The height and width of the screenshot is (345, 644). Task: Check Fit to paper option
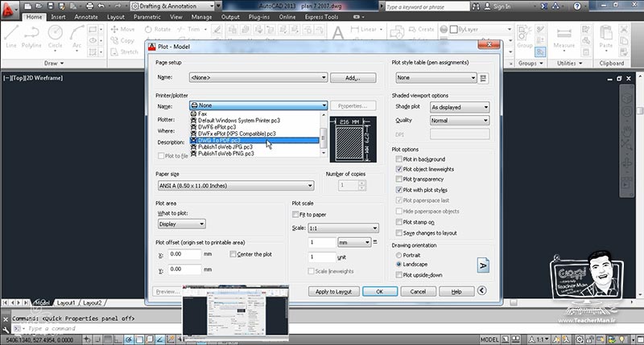point(295,215)
